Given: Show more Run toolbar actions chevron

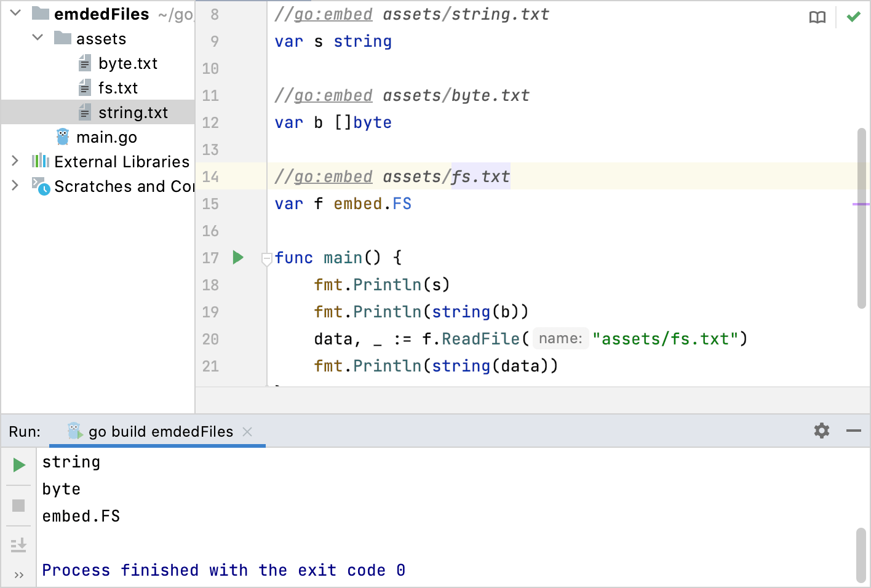Looking at the screenshot, I should [18, 575].
